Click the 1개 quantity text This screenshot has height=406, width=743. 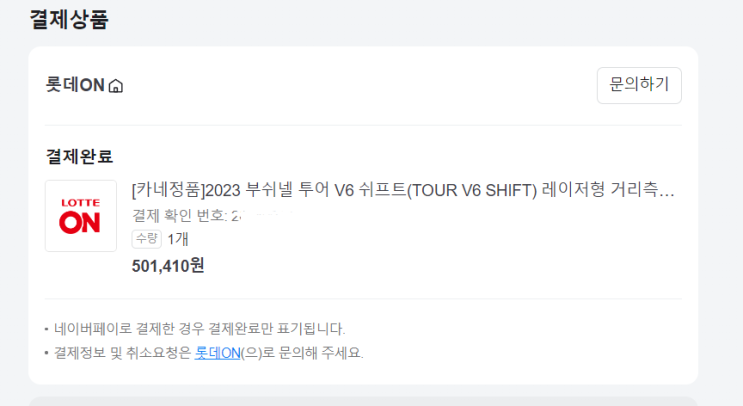(x=178, y=238)
